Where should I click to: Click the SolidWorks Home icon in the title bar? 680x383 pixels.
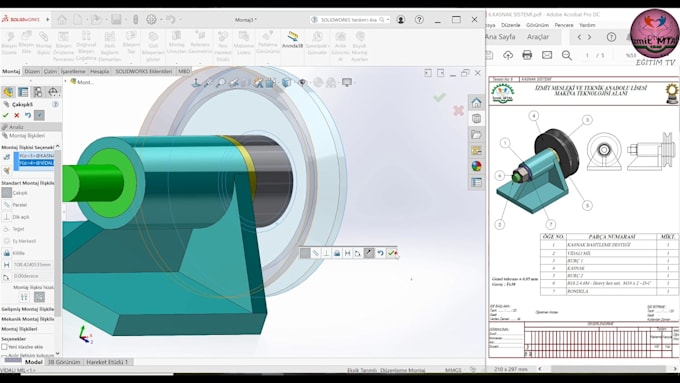click(62, 20)
